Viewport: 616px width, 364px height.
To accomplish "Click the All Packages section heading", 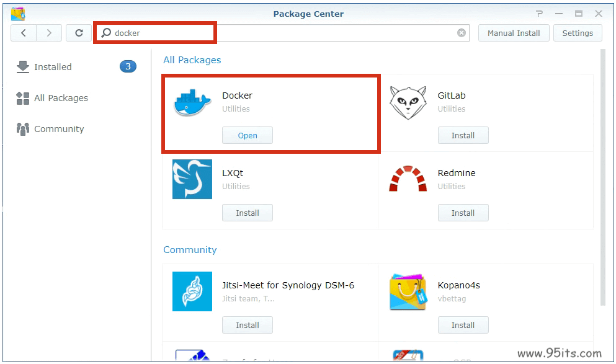I will 192,60.
